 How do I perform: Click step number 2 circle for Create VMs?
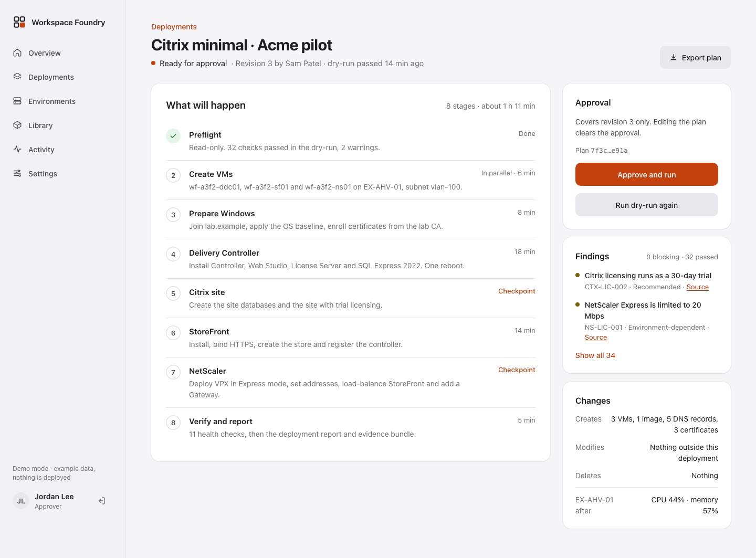[173, 175]
